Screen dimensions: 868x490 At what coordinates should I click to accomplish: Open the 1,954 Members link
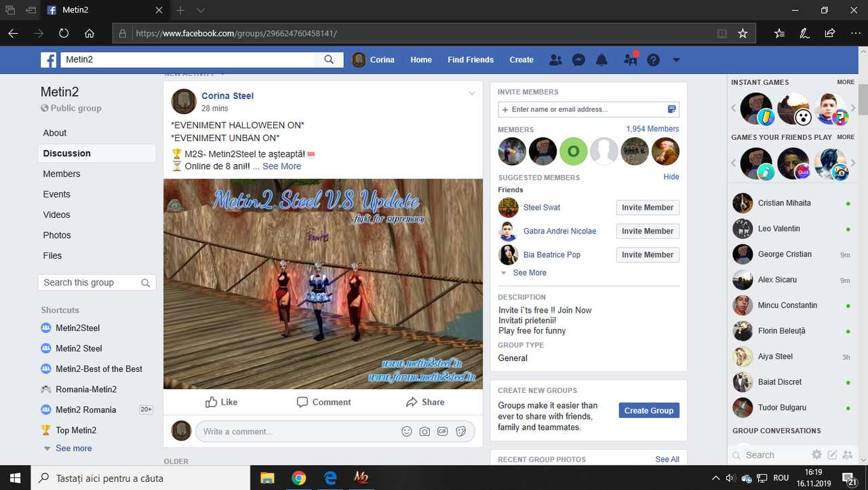[652, 128]
